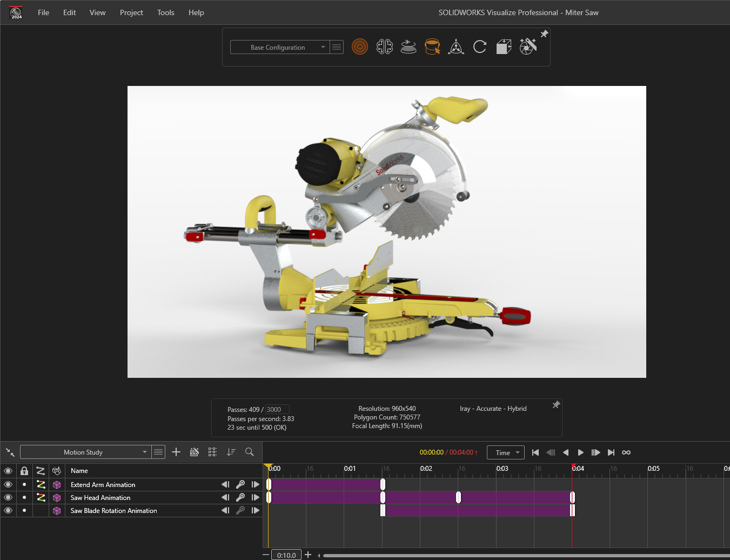The height and width of the screenshot is (560, 730).
Task: Click the turntable icon in the toolbar
Action: point(408,47)
